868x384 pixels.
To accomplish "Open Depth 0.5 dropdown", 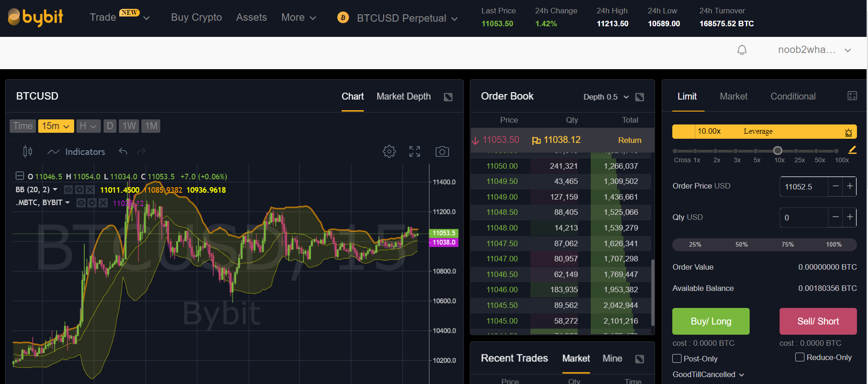I will [x=606, y=97].
